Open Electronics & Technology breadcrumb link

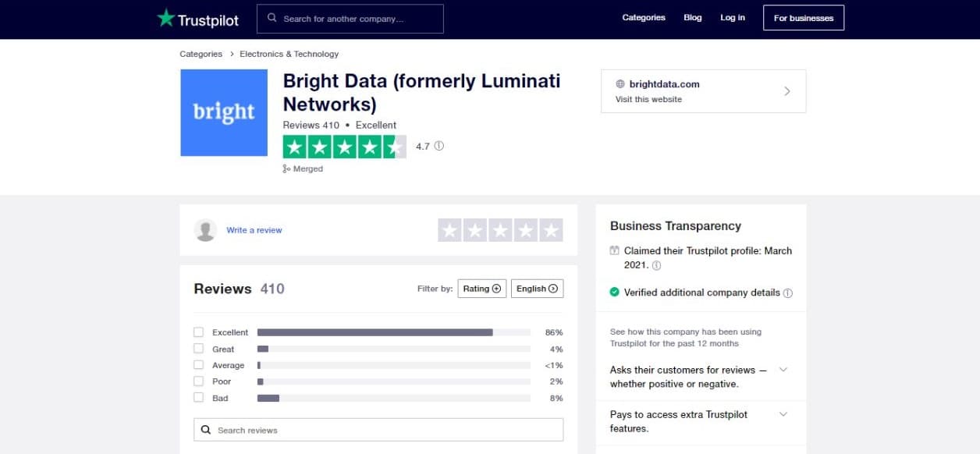tap(289, 54)
